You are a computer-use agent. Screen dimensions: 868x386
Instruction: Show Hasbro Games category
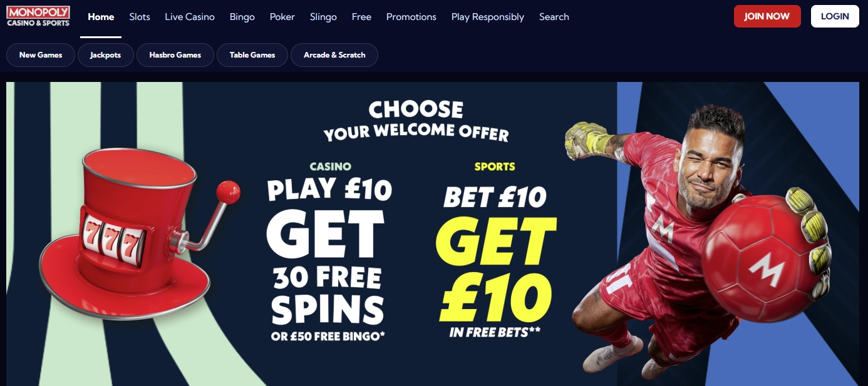coord(175,55)
